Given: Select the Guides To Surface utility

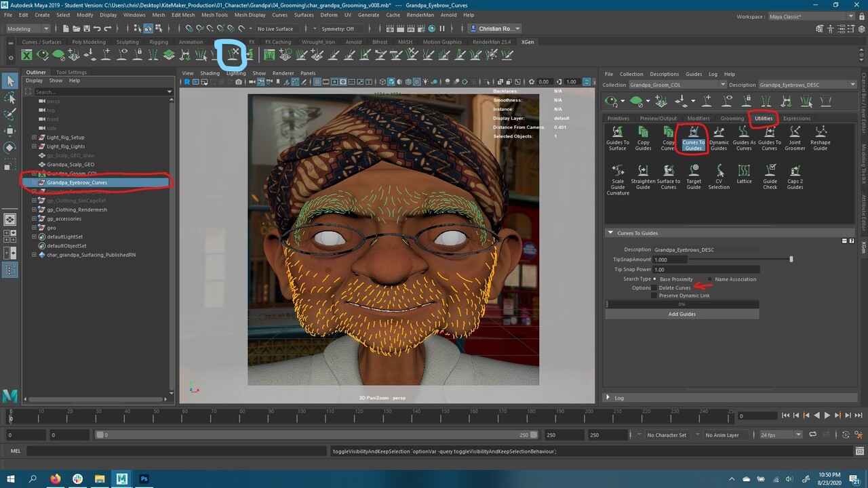Looking at the screenshot, I should [617, 133].
